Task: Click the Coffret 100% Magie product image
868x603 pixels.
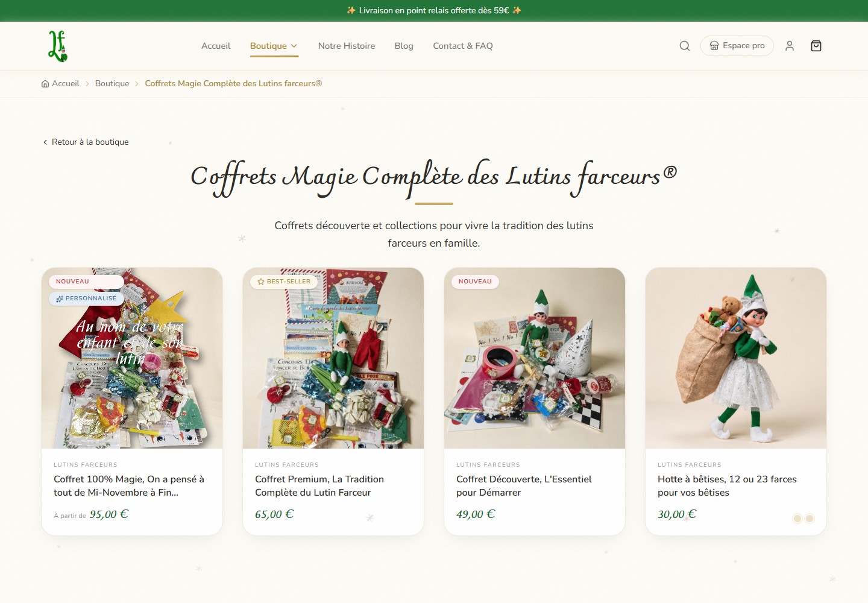Action: 132,358
